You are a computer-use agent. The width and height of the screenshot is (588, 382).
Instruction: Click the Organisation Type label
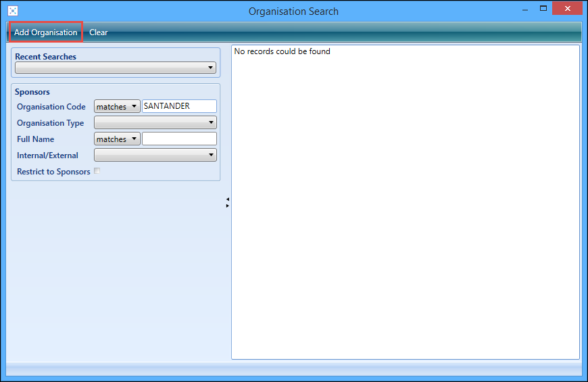point(50,123)
